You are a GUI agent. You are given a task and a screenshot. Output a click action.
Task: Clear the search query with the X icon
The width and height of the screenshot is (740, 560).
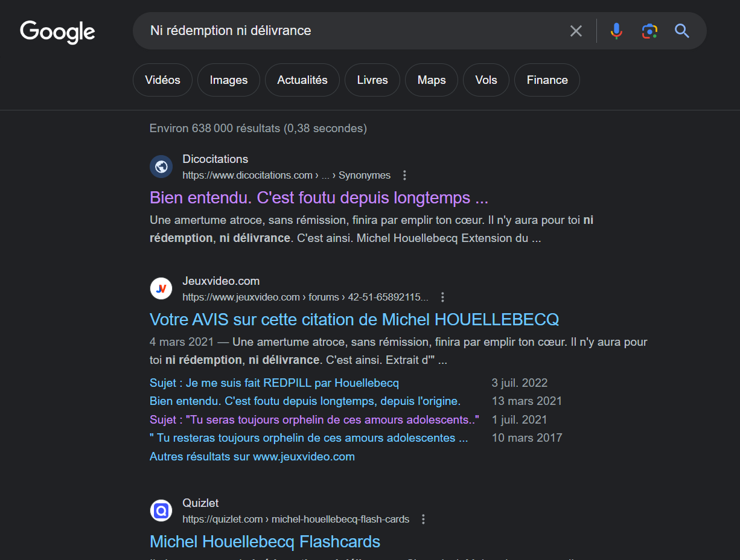pyautogui.click(x=576, y=31)
